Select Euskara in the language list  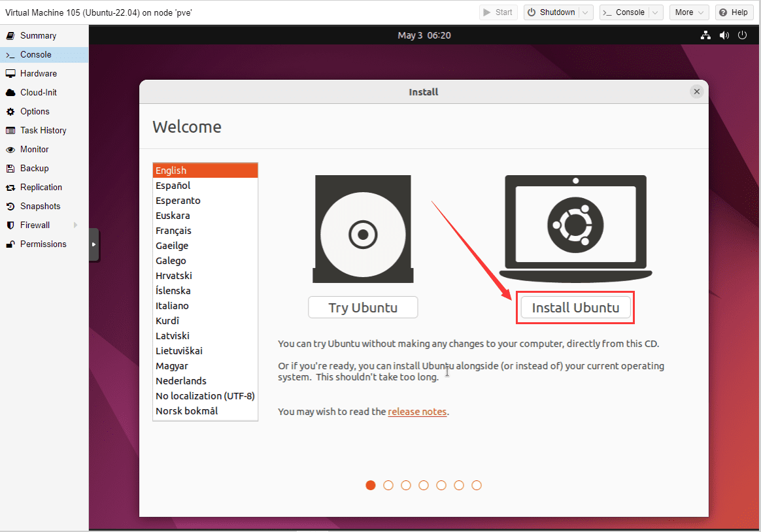205,215
